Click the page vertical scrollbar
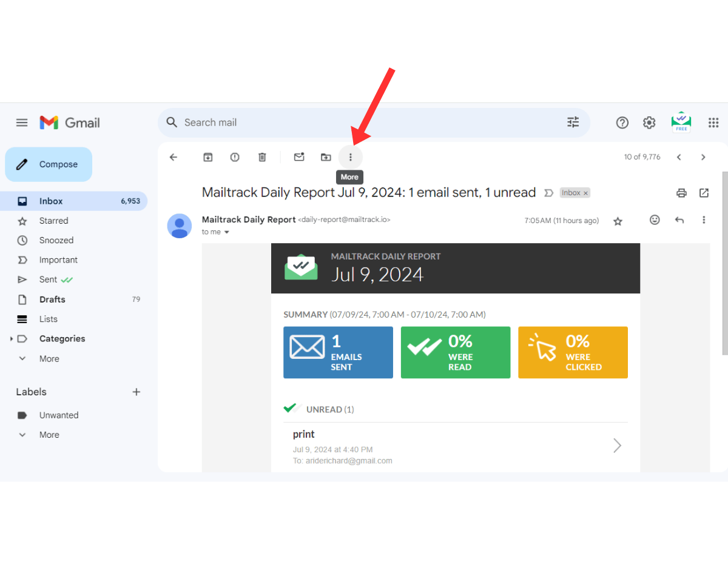The width and height of the screenshot is (728, 582). 724,263
